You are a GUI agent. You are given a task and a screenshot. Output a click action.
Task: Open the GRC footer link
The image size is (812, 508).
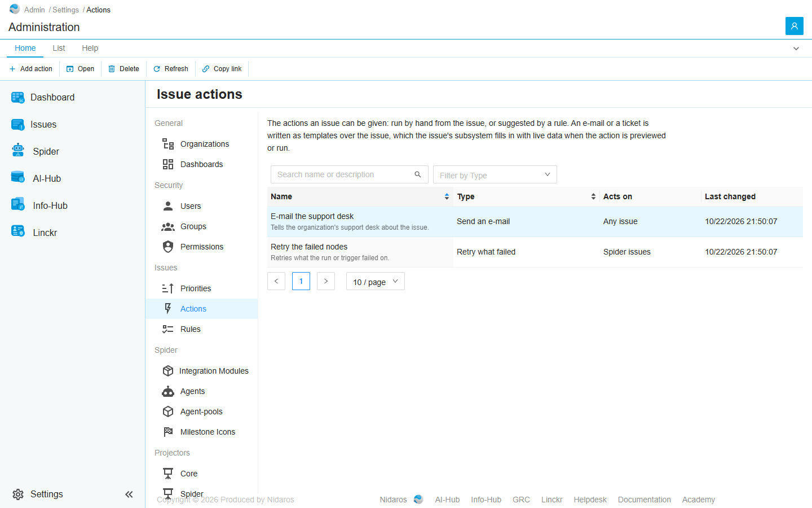(521, 500)
